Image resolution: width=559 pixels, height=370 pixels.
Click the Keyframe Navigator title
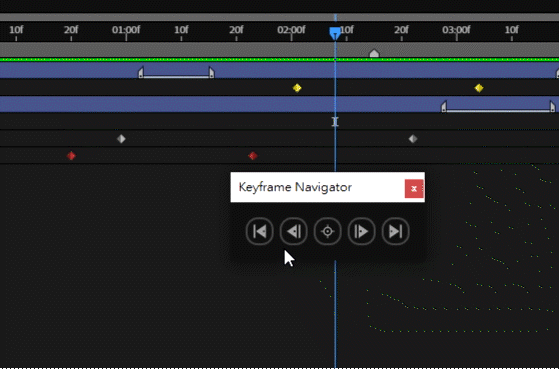pos(295,187)
